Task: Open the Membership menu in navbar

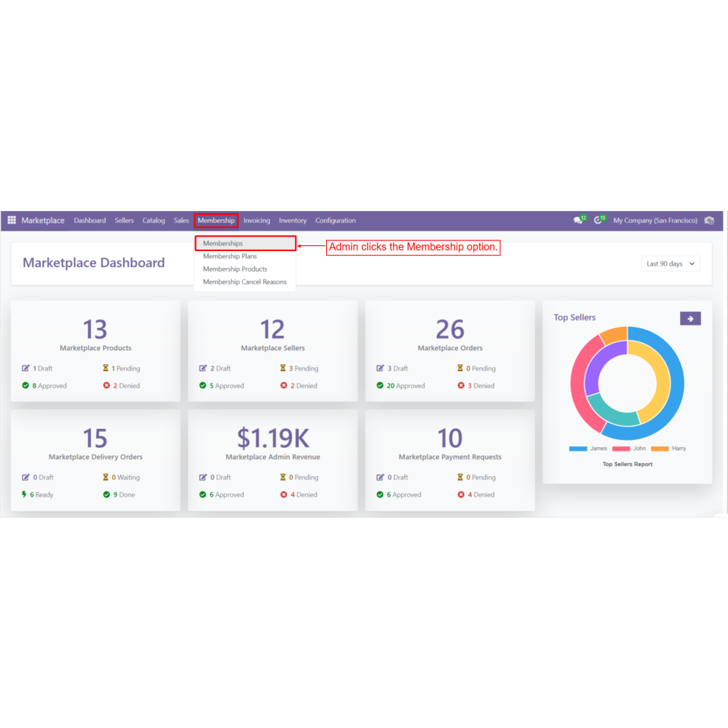Action: click(x=216, y=221)
